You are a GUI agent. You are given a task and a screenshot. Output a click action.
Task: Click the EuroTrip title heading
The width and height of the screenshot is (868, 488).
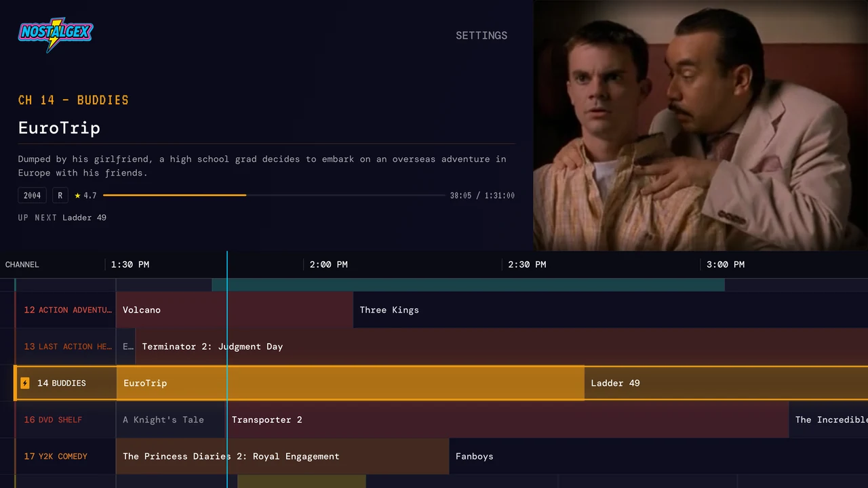[59, 128]
